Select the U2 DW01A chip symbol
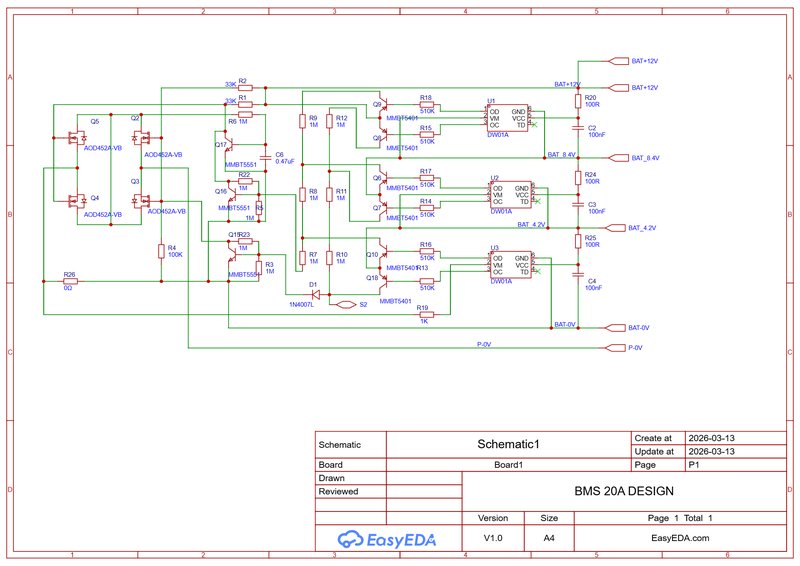Viewport: 800px width, 566px height. click(x=511, y=195)
